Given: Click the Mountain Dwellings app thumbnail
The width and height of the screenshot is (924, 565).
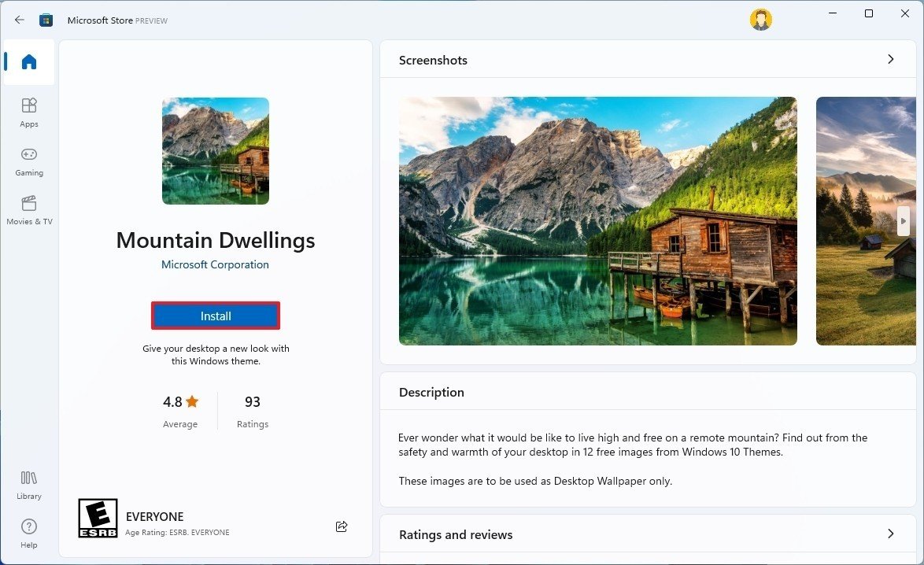Looking at the screenshot, I should tap(216, 151).
